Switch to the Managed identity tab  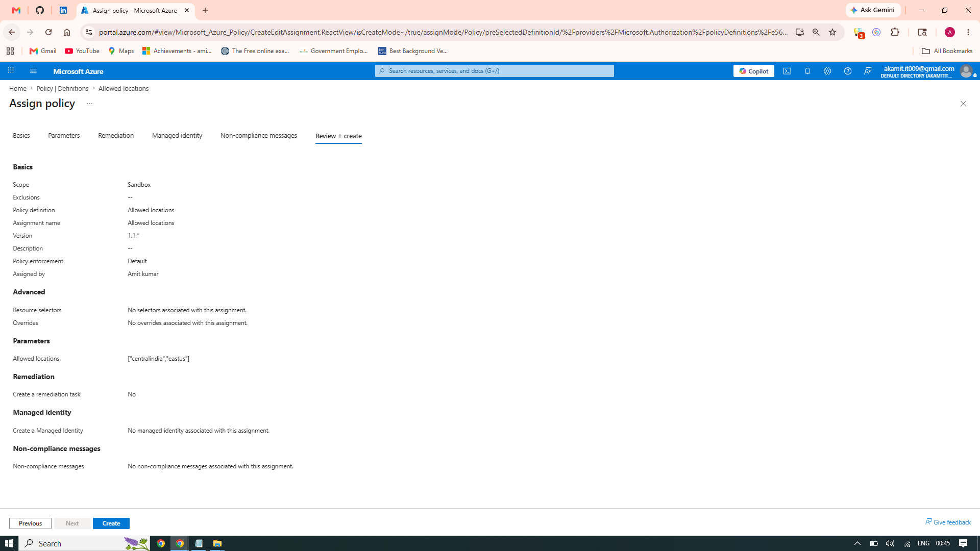(x=177, y=135)
